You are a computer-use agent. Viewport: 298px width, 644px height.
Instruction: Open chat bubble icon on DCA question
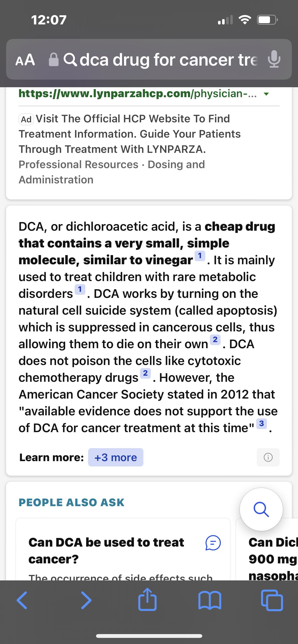click(x=213, y=543)
